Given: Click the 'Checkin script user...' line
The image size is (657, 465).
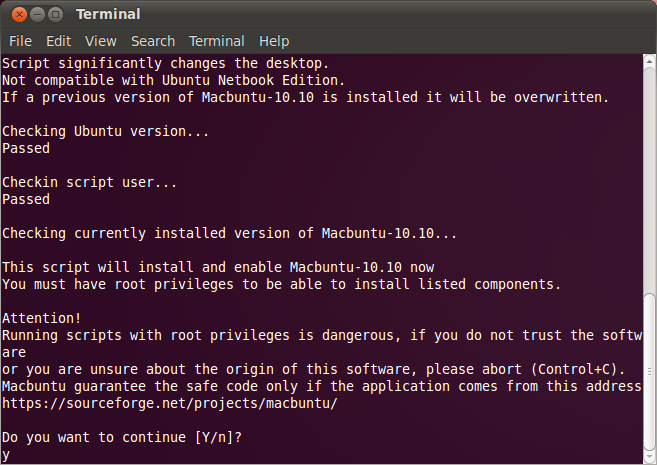Looking at the screenshot, I should point(89,182).
